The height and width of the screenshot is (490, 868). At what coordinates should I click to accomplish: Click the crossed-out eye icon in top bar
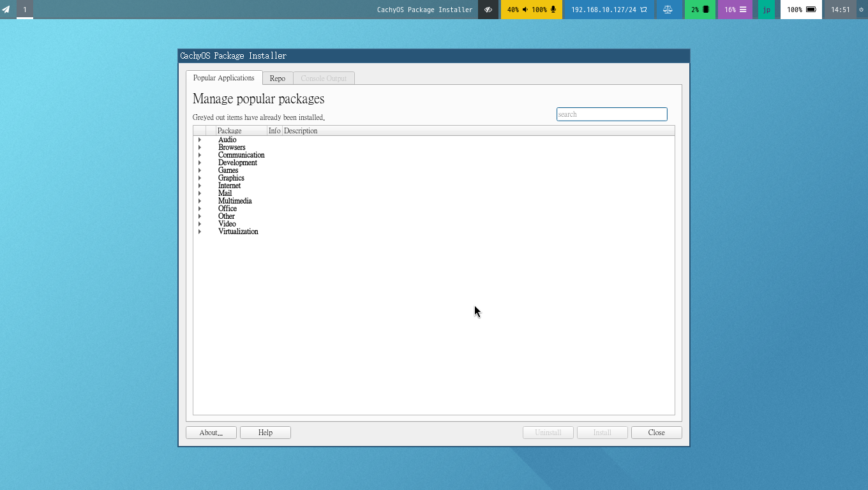tap(488, 10)
